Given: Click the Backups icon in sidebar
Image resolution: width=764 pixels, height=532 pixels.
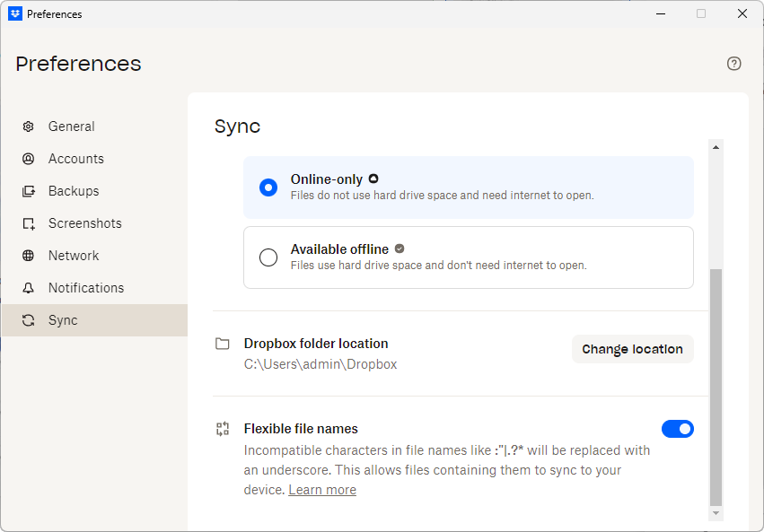Looking at the screenshot, I should pyautogui.click(x=29, y=191).
